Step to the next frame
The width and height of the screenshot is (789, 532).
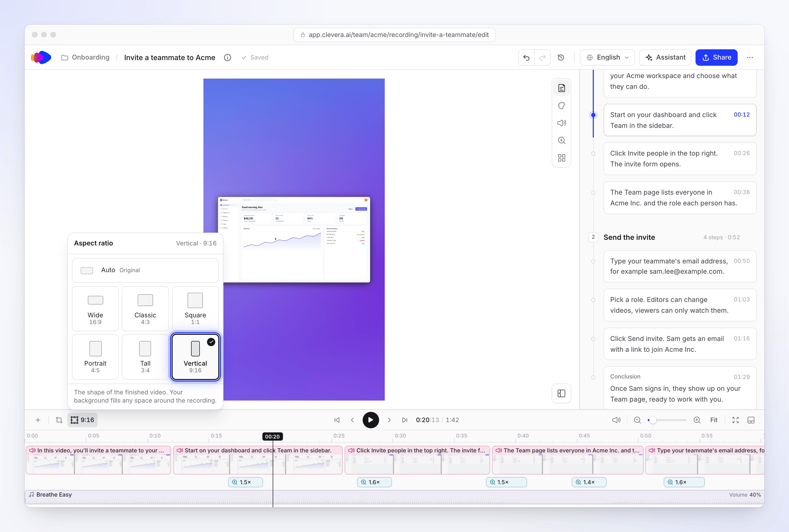click(x=389, y=420)
